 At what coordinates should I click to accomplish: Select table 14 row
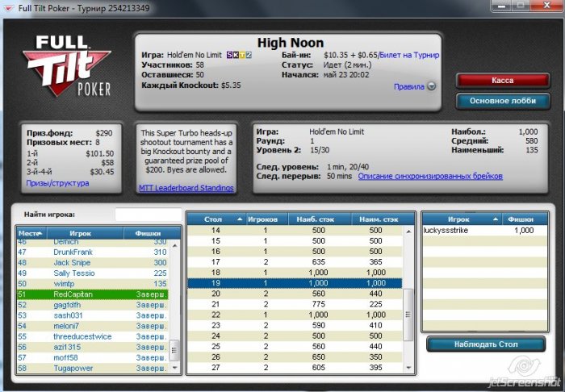(x=295, y=231)
